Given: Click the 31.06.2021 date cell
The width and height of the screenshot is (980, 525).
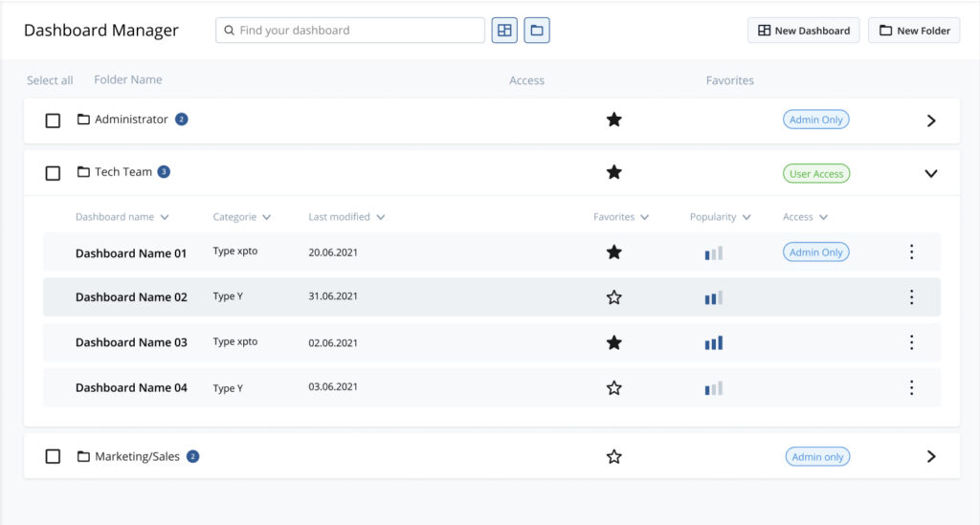Looking at the screenshot, I should click(x=332, y=295).
